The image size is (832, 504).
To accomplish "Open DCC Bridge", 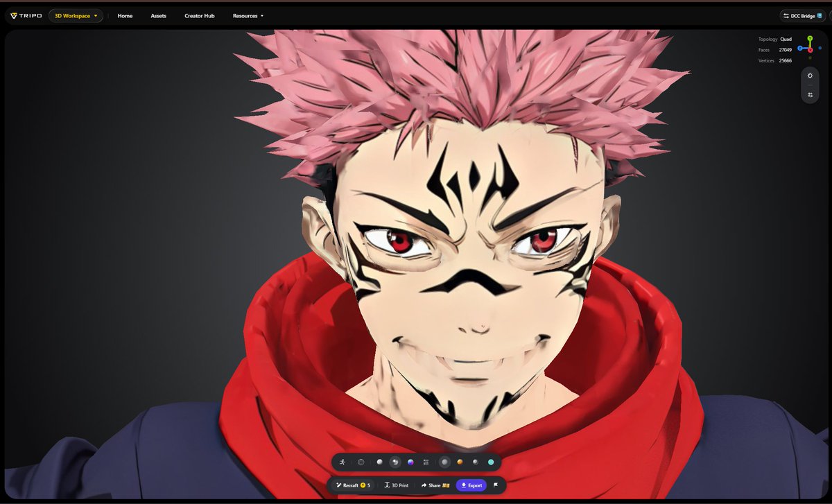I will (801, 15).
